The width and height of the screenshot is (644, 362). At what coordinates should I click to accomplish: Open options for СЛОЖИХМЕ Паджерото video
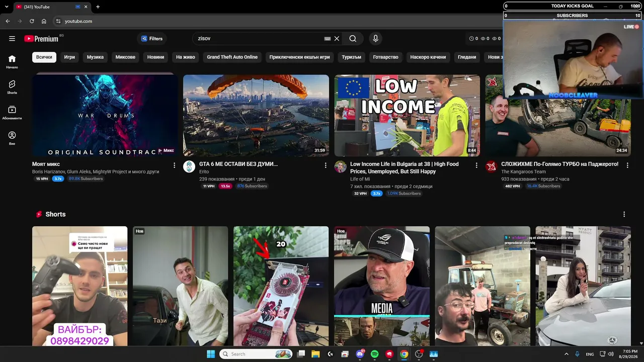tap(627, 165)
